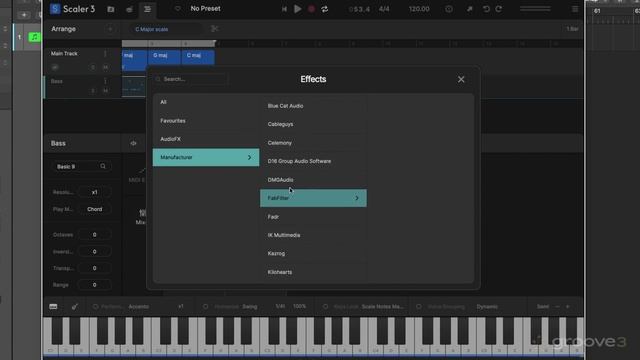This screenshot has width=640, height=360.
Task: Select the G maj chord block
Action: [x=164, y=56]
